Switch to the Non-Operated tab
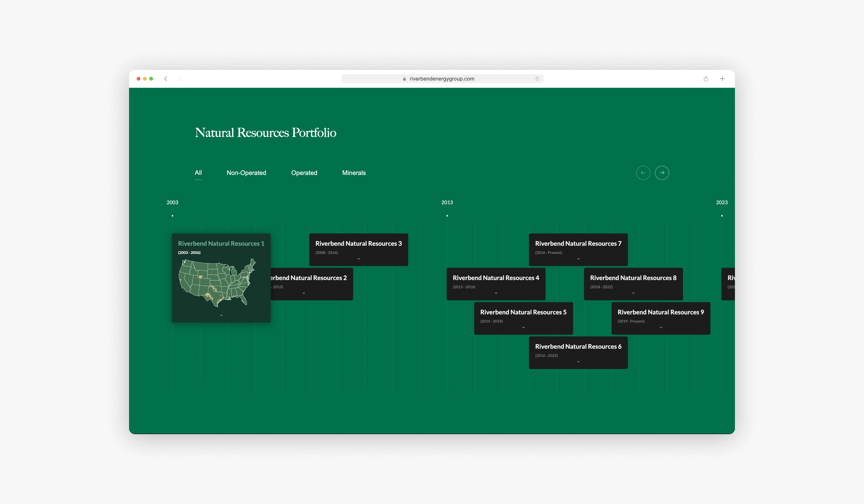864x504 pixels. (246, 173)
